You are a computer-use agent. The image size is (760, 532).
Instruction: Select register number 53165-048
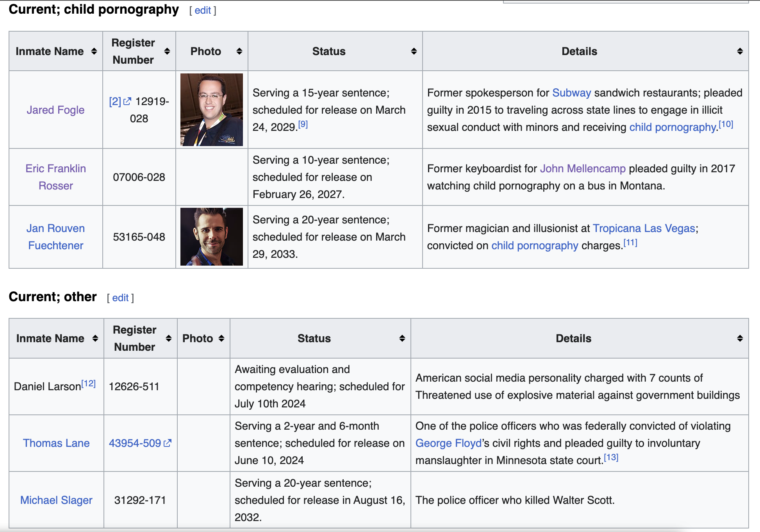139,237
